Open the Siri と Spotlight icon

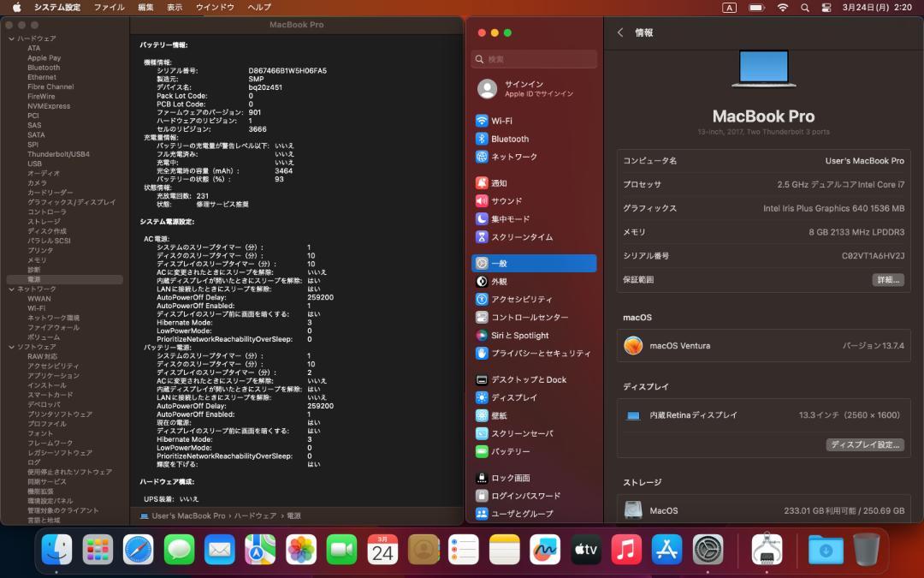pos(482,335)
